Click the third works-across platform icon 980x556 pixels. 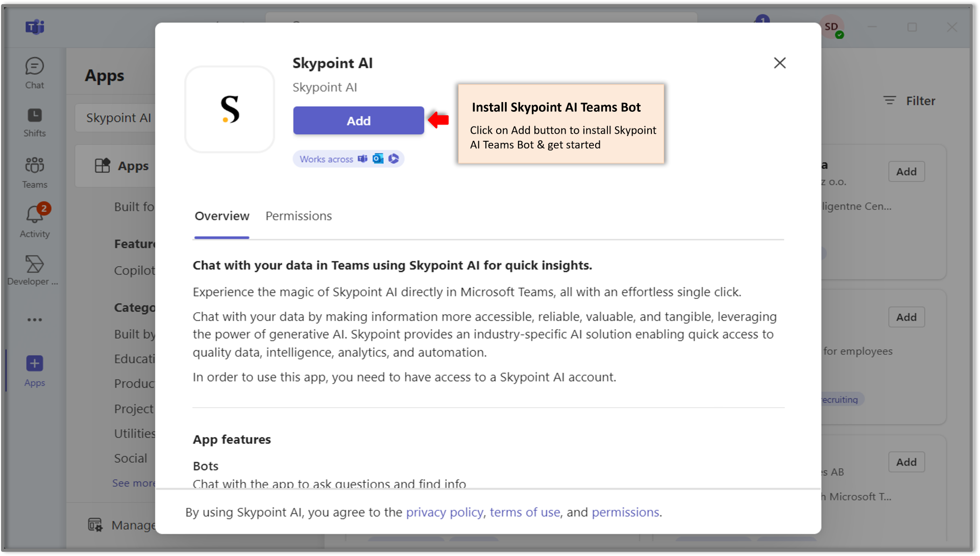[394, 159]
